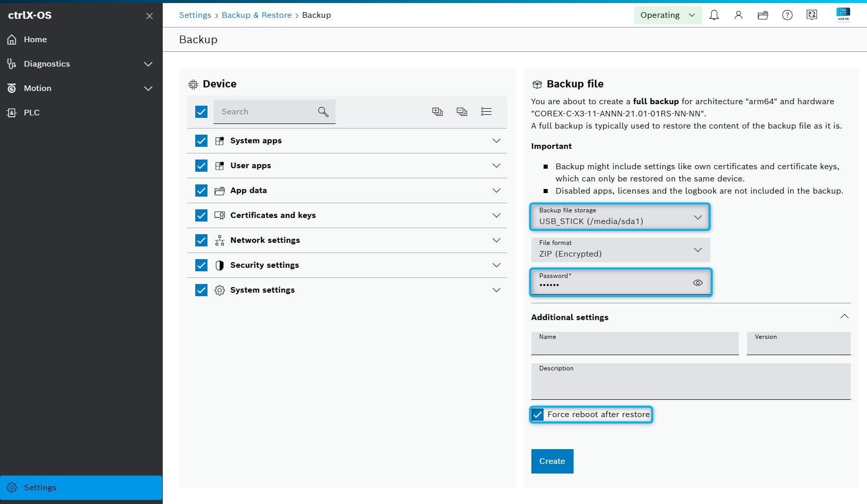Click the help question mark icon
The image size is (867, 504).
coord(787,15)
